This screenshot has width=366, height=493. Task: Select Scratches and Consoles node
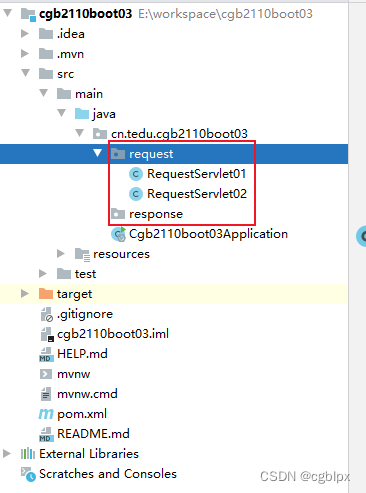pos(108,474)
